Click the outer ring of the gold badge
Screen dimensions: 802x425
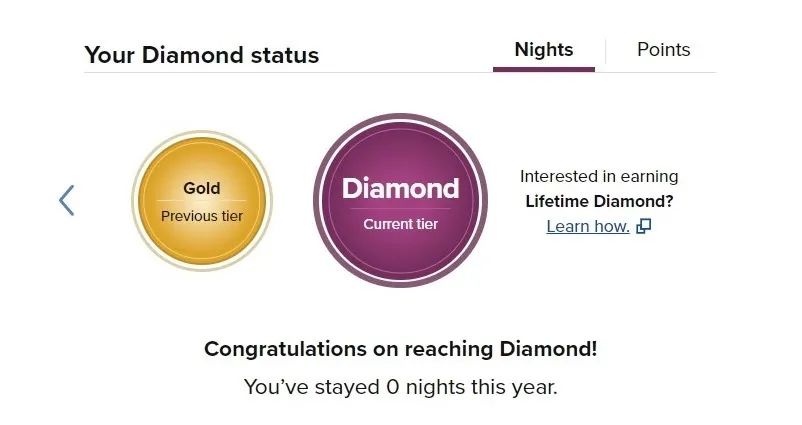coord(201,136)
